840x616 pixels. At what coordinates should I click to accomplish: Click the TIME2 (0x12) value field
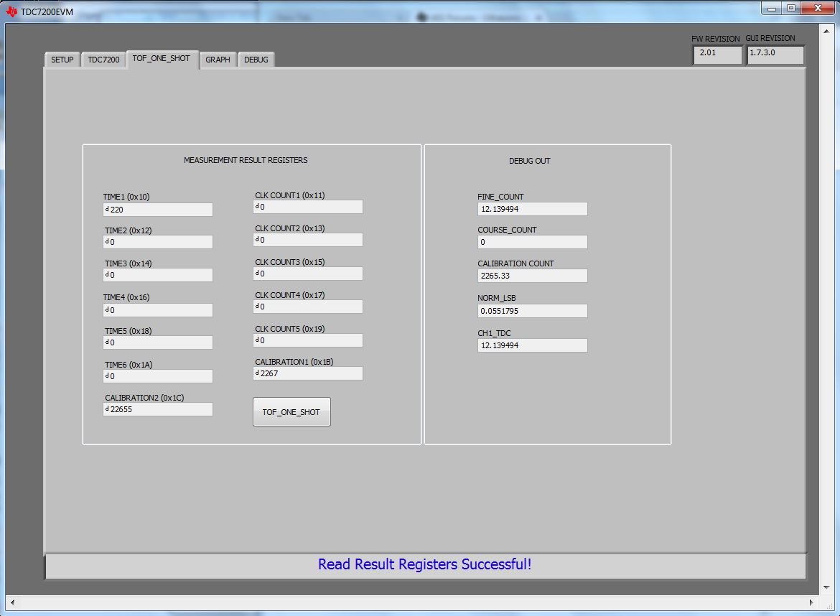(x=157, y=242)
